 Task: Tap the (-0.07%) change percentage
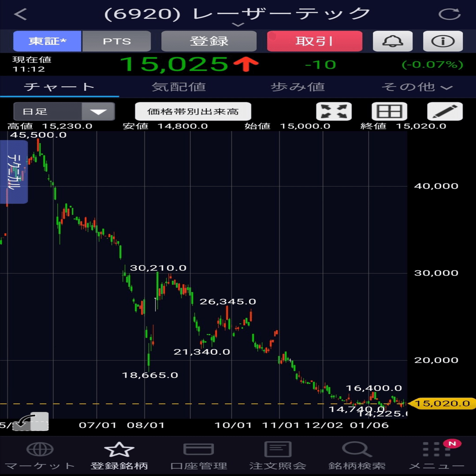point(432,64)
